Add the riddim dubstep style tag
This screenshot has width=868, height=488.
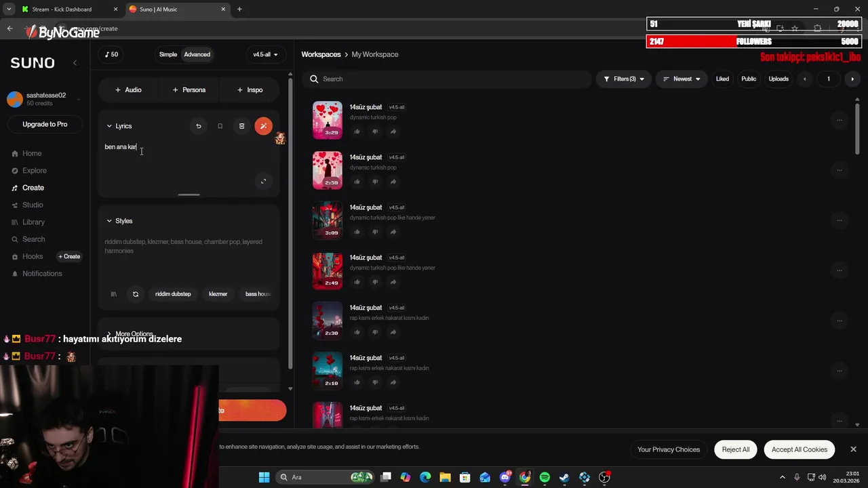173,294
